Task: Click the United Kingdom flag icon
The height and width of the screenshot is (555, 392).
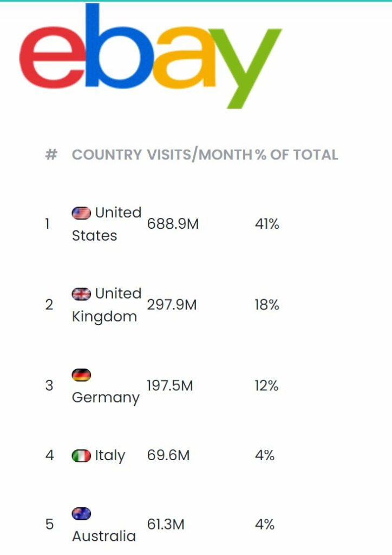Action: tap(81, 294)
